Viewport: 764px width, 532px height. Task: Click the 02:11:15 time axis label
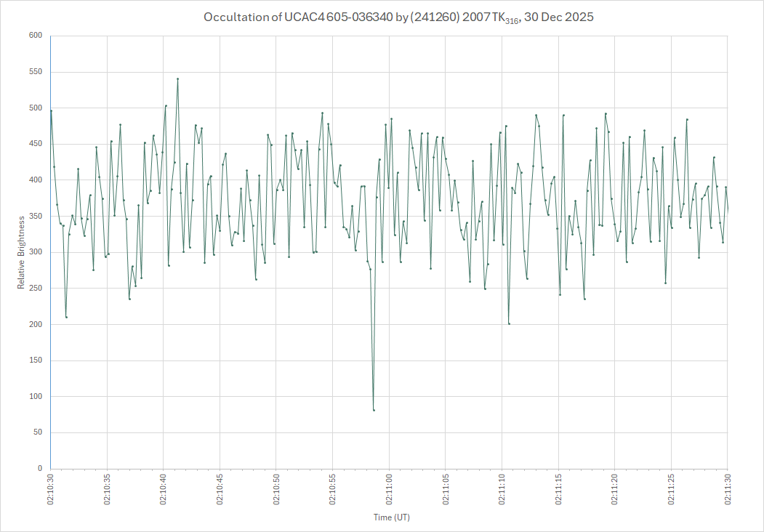[x=558, y=491]
